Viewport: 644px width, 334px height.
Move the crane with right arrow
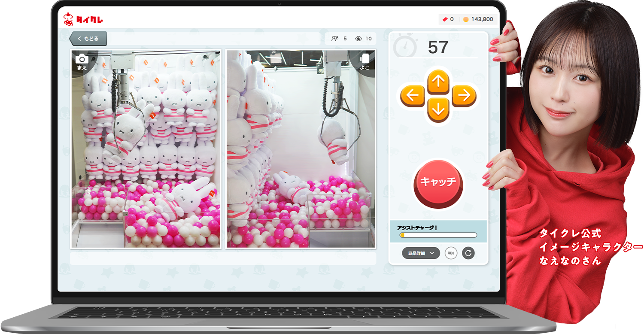click(464, 96)
